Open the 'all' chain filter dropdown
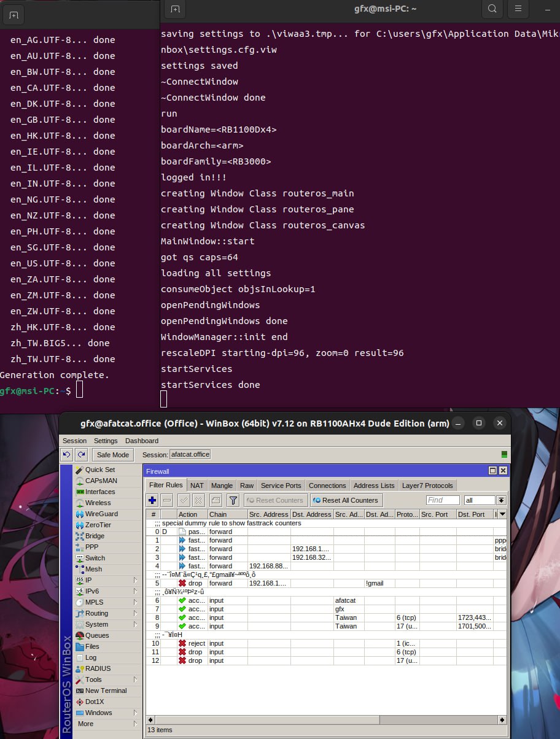 (501, 500)
